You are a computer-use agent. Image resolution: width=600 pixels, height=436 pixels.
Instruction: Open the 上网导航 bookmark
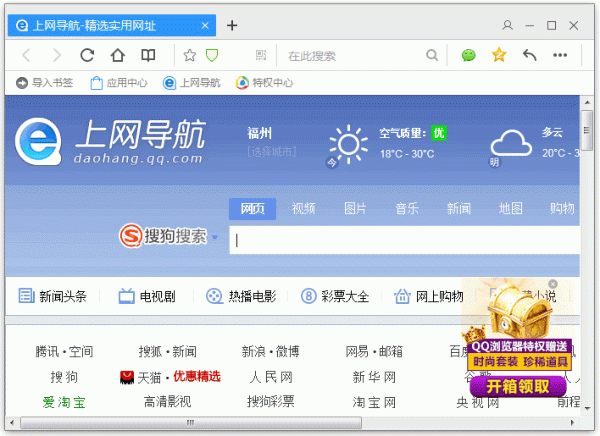(x=191, y=83)
